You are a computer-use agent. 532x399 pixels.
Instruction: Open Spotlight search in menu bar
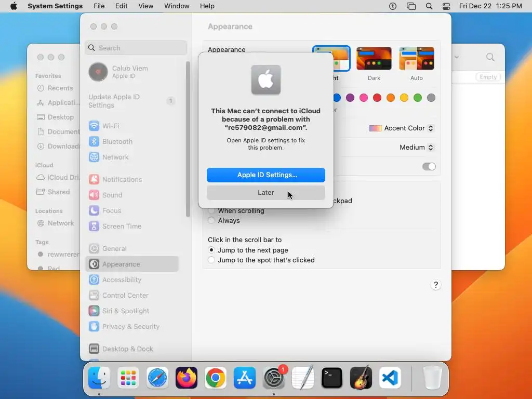pos(429,6)
